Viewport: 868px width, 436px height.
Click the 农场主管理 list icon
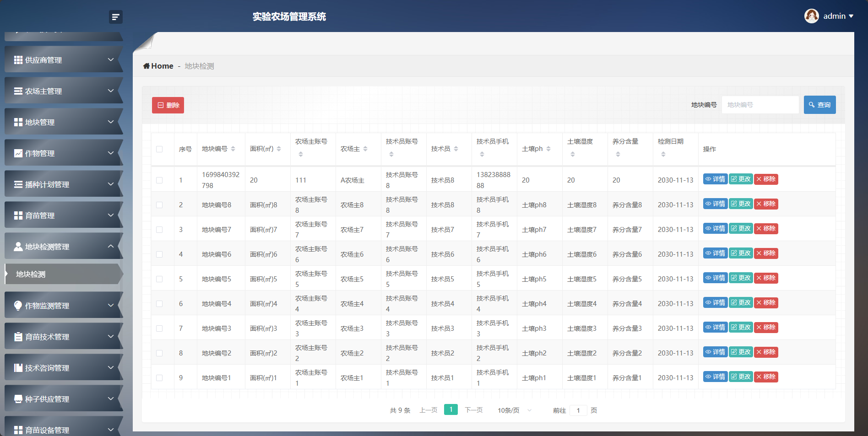coord(18,91)
